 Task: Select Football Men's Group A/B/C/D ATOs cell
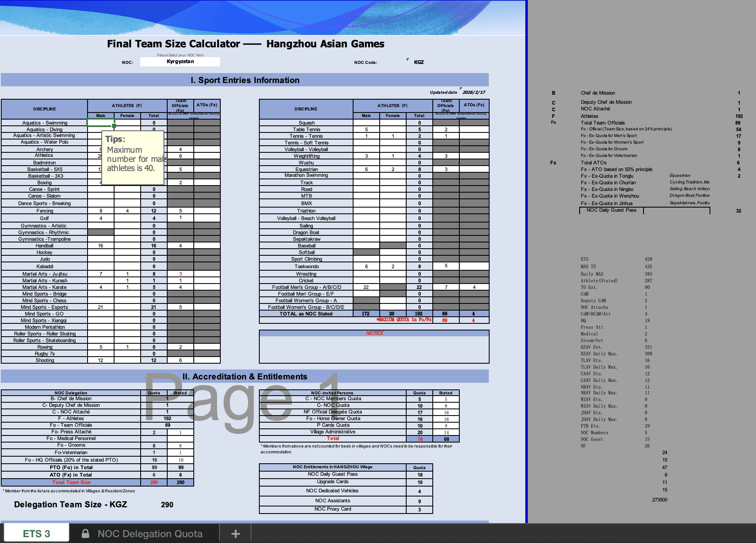coord(474,287)
